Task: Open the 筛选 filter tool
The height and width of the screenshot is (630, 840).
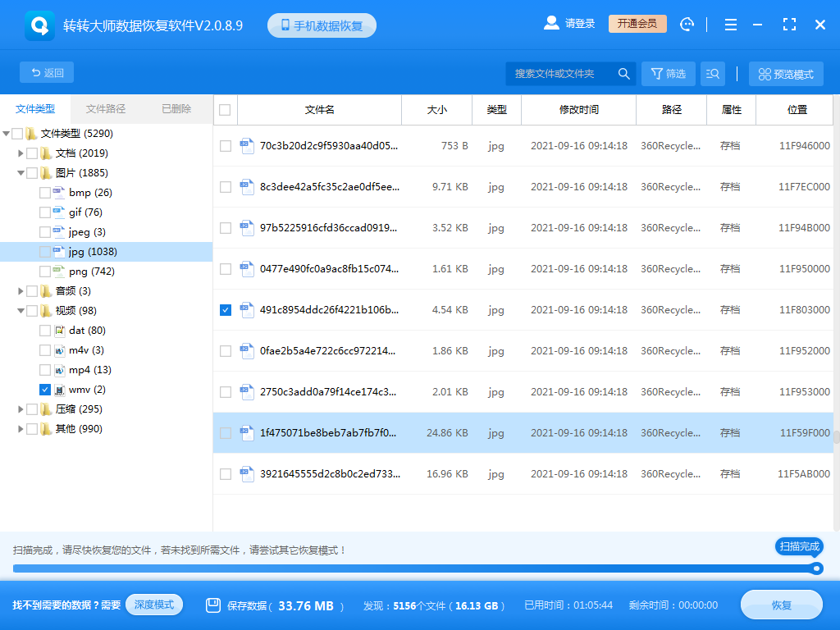Action: click(x=668, y=73)
